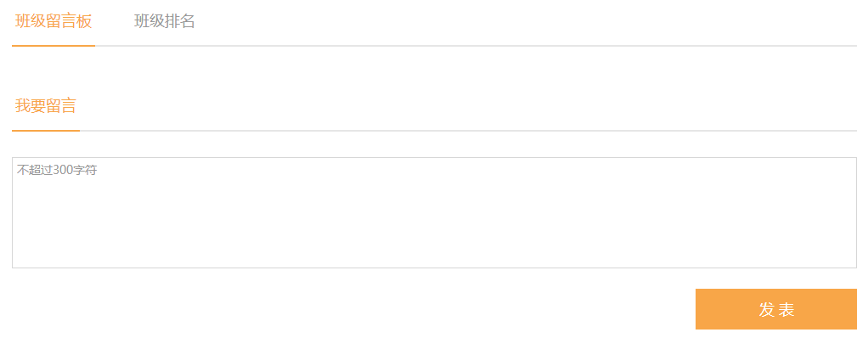Switch to the 班级排名 tab
This screenshot has width=868, height=338.
(x=165, y=21)
